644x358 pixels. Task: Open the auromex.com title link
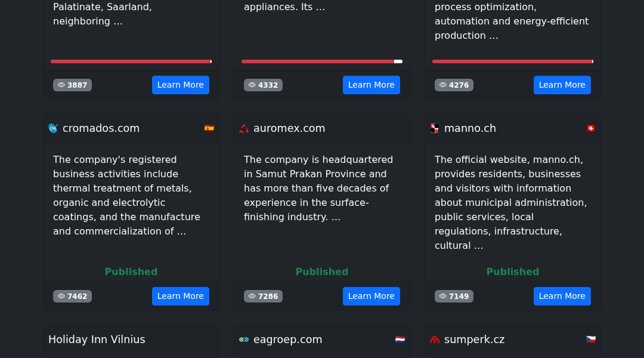(x=289, y=128)
